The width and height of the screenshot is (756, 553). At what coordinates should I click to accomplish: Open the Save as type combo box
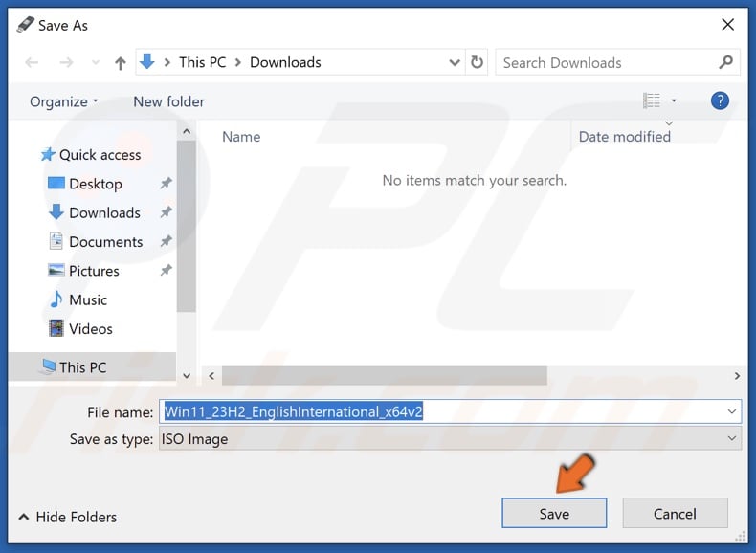coord(451,438)
